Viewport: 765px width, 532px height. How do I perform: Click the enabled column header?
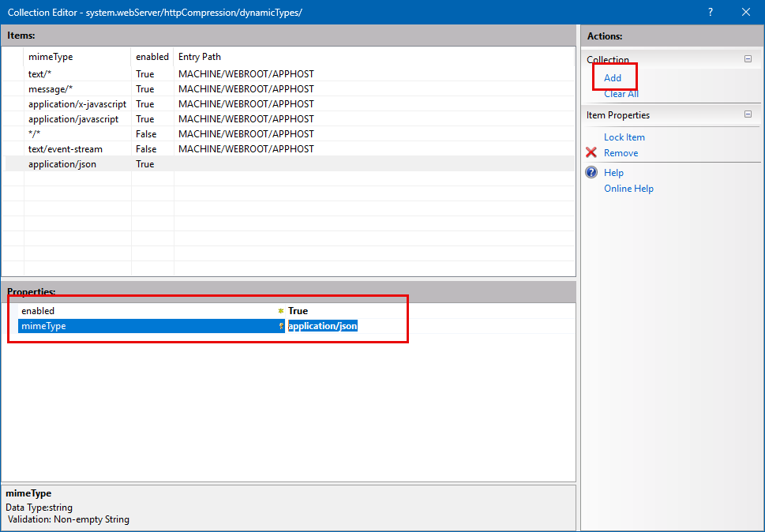(x=152, y=57)
